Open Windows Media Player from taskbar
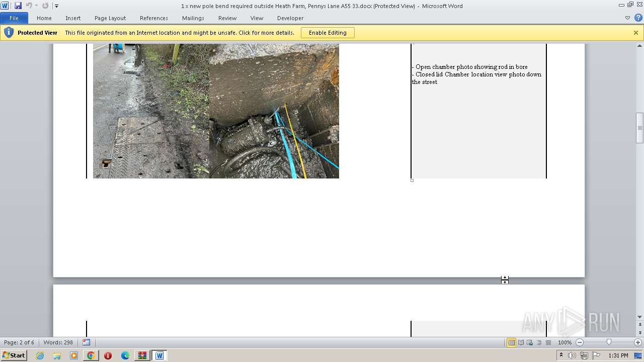Screen dimensions: 644x362 tap(74, 355)
